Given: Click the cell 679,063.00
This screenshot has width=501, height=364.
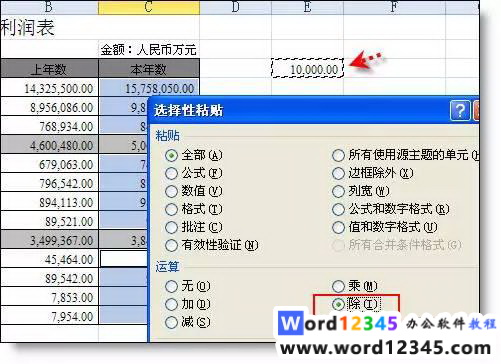Looking at the screenshot, I should click(49, 164).
